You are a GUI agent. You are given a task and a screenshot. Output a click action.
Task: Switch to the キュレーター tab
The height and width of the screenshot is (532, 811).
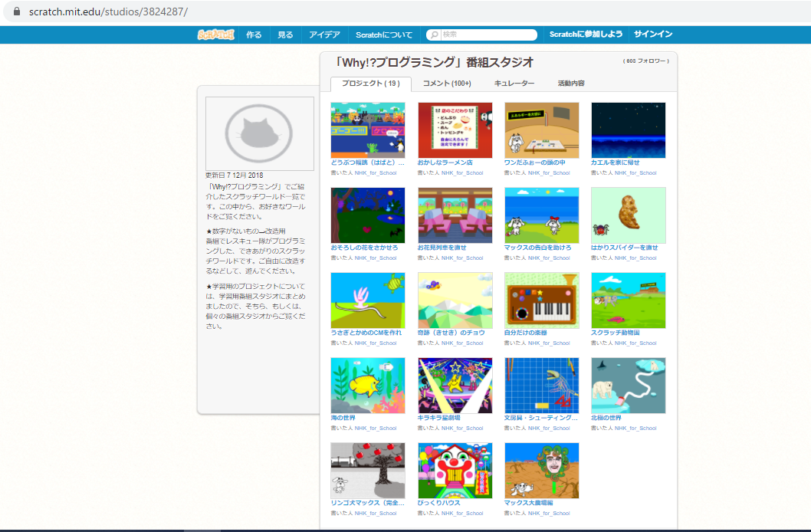click(x=514, y=84)
